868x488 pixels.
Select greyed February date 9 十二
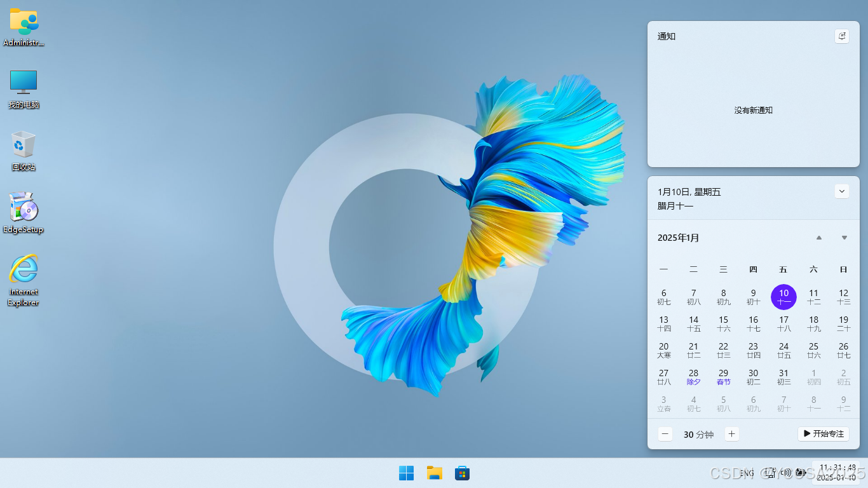pos(843,403)
